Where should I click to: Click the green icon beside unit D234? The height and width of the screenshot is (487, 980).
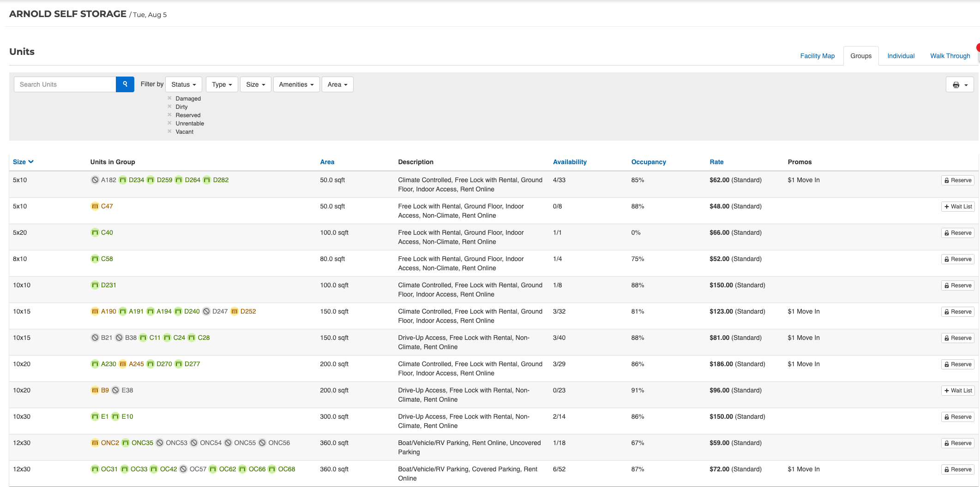pos(123,180)
